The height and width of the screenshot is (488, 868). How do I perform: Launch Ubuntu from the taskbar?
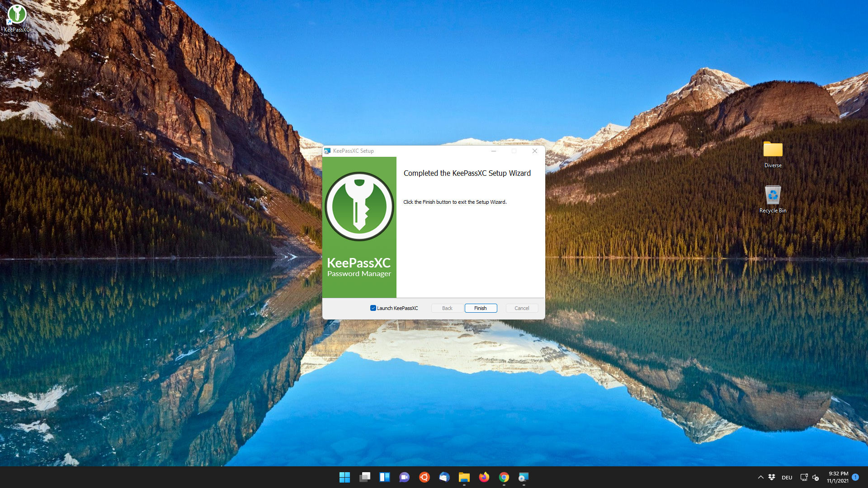pyautogui.click(x=425, y=477)
